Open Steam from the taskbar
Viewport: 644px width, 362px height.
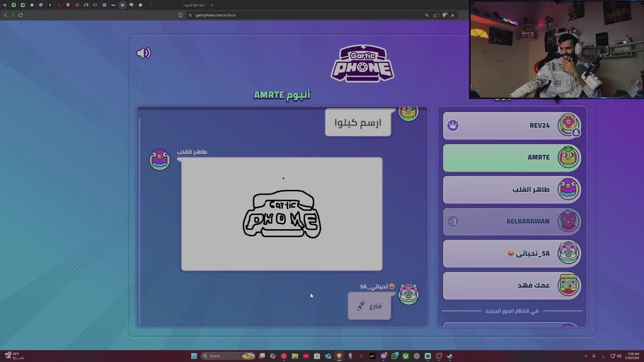(450, 356)
